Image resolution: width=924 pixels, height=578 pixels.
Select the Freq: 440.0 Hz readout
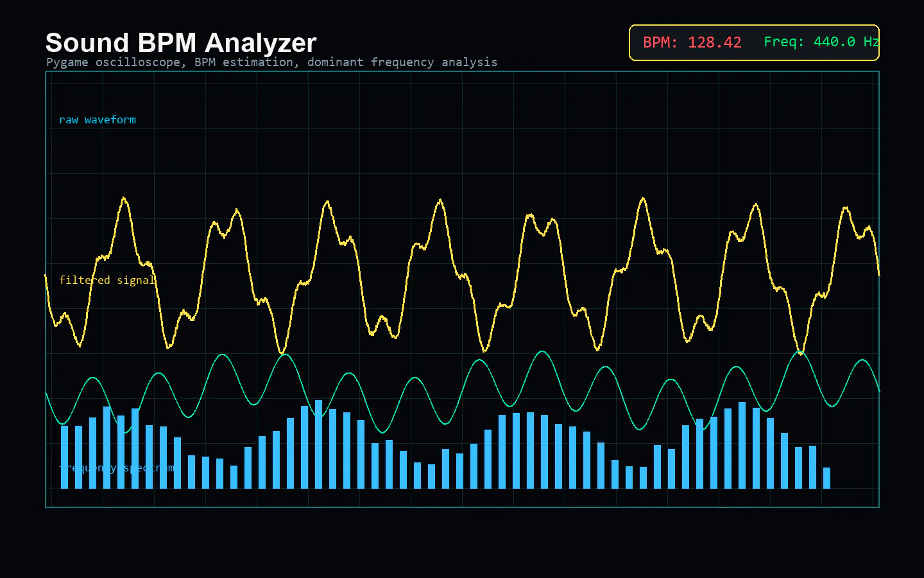(x=821, y=42)
